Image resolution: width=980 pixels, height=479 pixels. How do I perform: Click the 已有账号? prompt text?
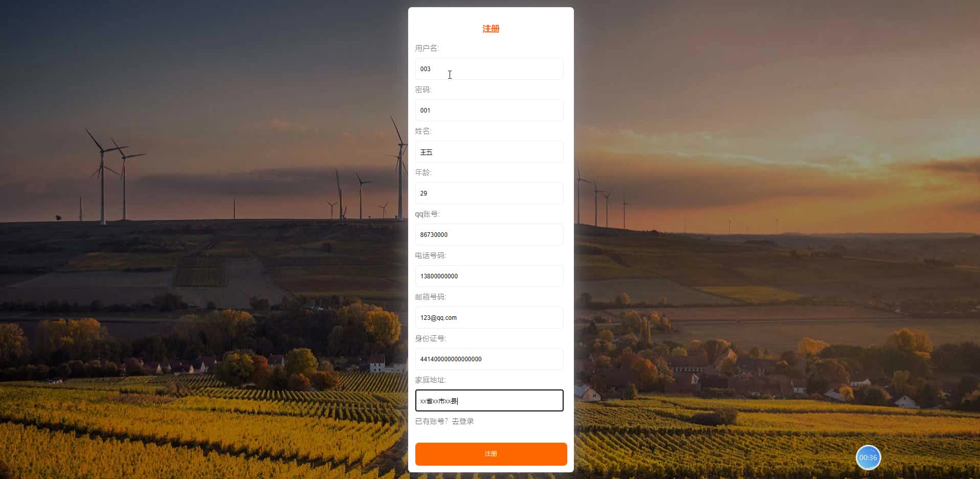coord(432,421)
